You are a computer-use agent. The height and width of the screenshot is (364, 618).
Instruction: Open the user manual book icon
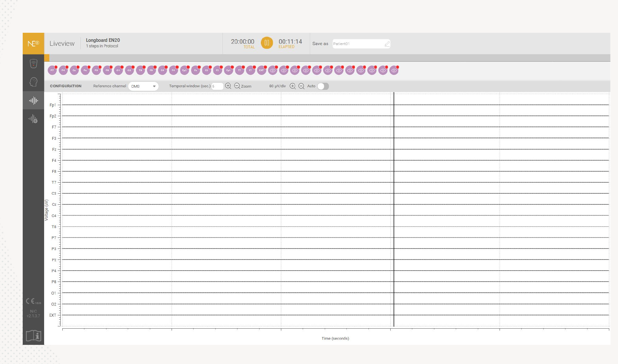coord(33,335)
